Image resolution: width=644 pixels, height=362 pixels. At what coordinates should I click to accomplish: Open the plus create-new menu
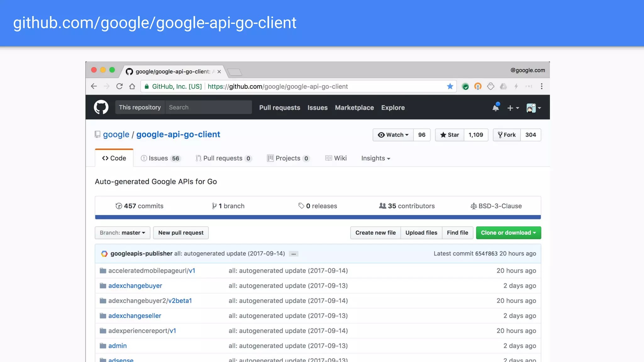513,108
